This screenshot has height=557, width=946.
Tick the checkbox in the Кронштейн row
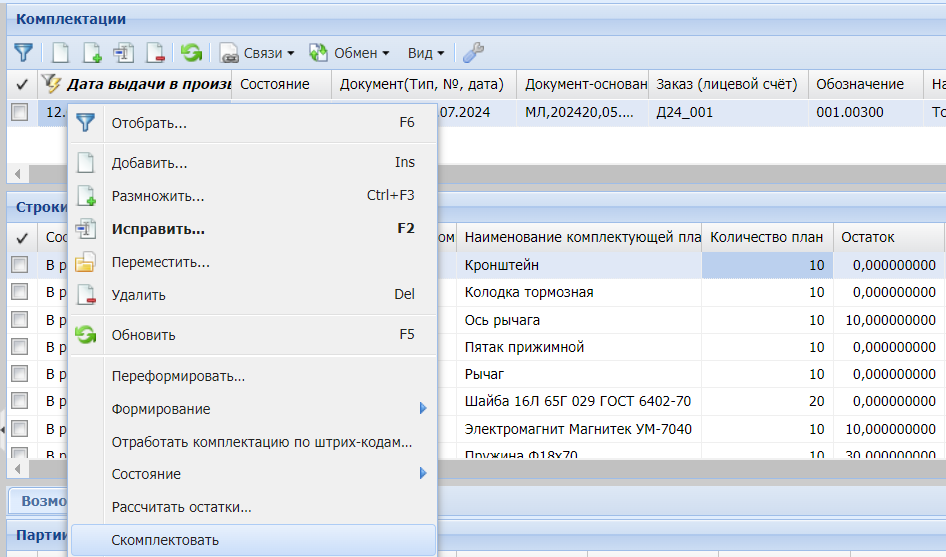[x=19, y=265]
